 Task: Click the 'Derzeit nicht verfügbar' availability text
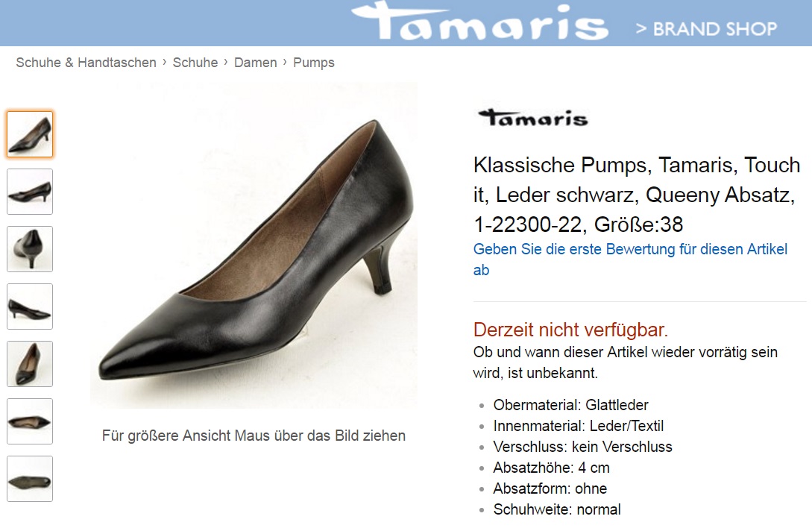tap(570, 330)
